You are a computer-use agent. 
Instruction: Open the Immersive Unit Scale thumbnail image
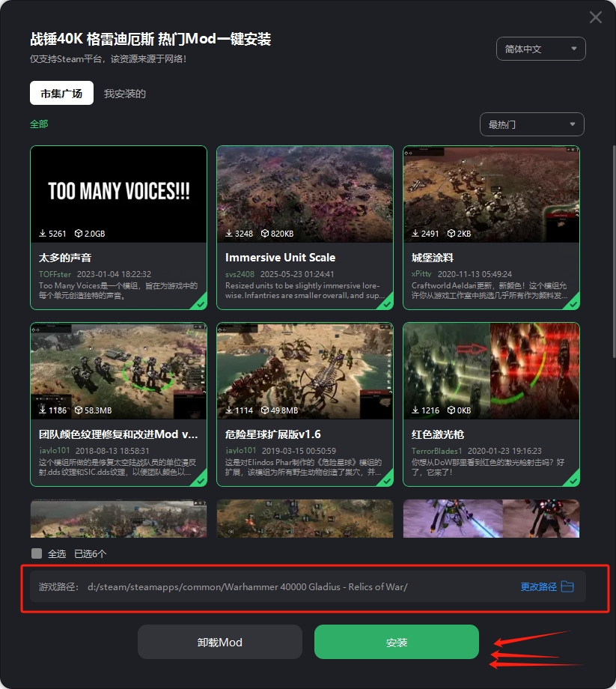tap(305, 194)
